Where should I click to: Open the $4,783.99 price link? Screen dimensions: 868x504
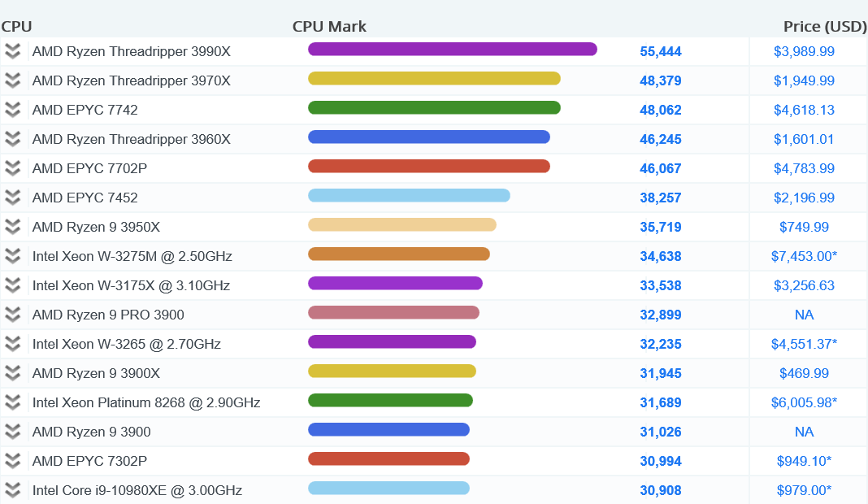click(804, 168)
